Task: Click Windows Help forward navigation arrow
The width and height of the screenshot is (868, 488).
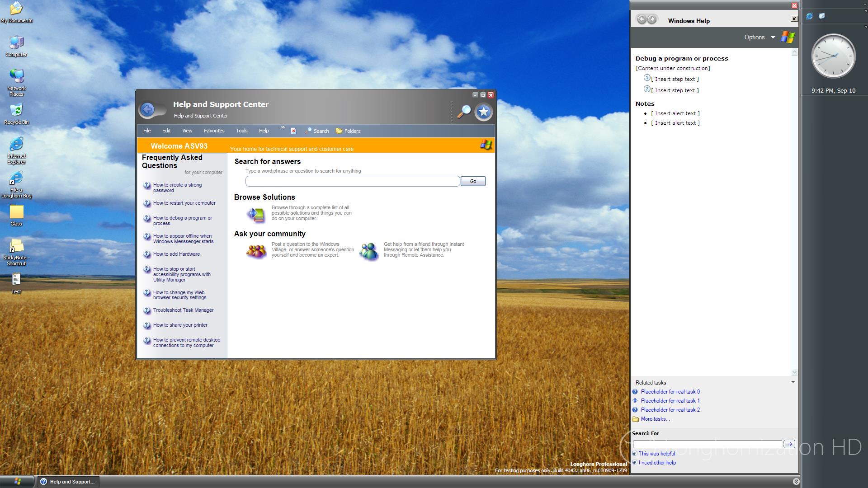Action: click(652, 19)
